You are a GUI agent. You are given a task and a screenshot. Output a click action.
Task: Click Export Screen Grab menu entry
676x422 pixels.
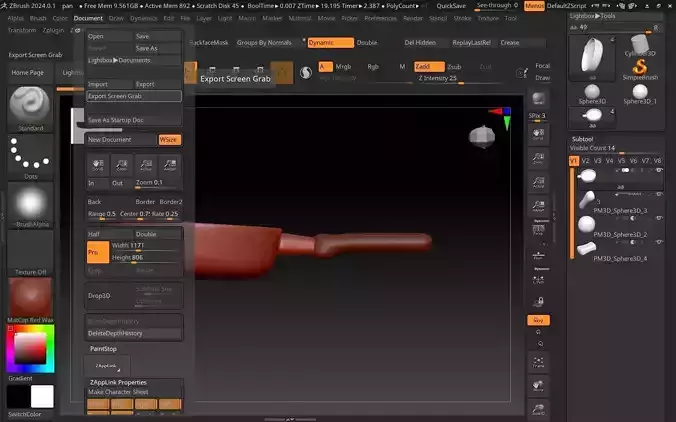tap(134, 96)
